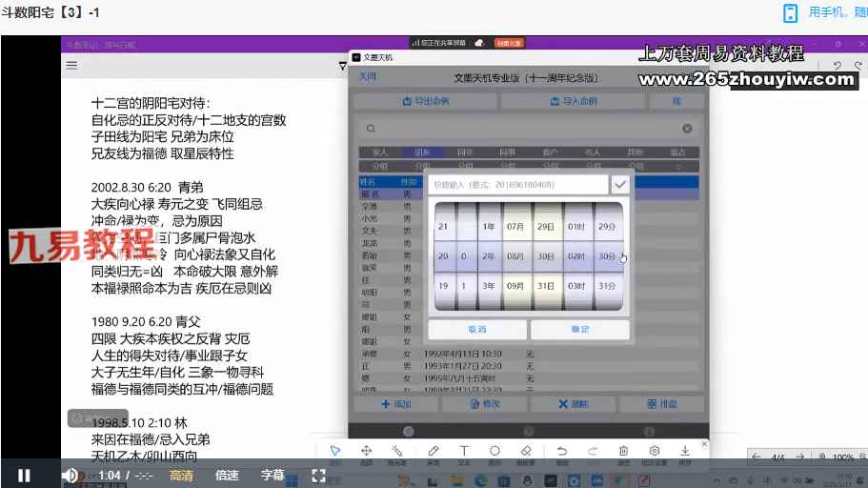Select 08月 in the month picker wheel
This screenshot has height=488, width=868.
pyautogui.click(x=514, y=256)
